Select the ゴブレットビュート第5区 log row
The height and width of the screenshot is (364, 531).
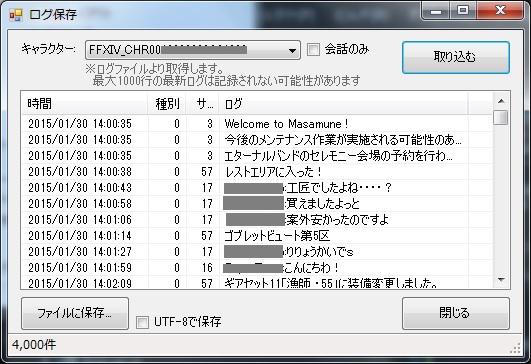click(x=257, y=236)
